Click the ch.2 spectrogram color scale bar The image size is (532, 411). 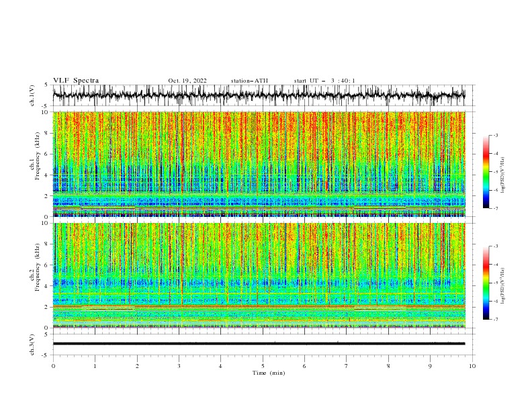(486, 283)
